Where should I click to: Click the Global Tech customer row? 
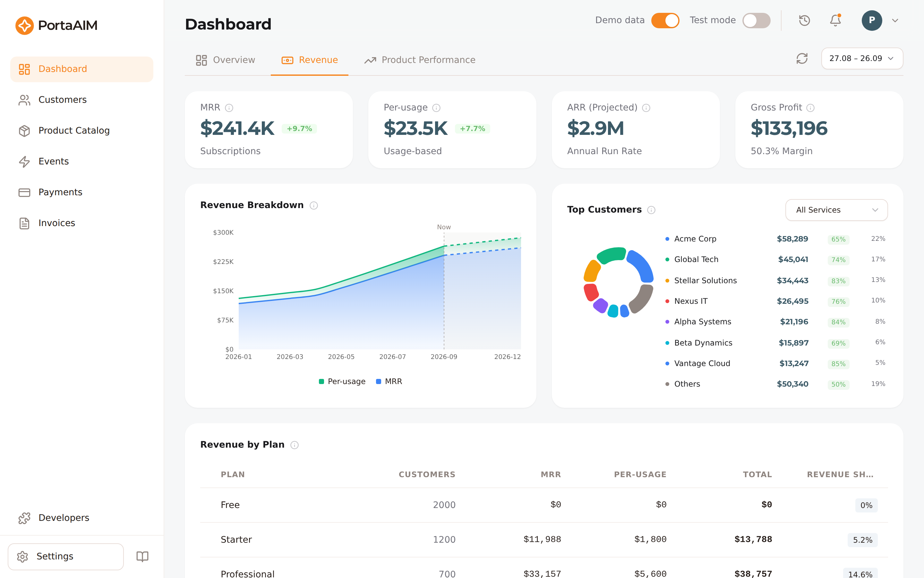(775, 259)
